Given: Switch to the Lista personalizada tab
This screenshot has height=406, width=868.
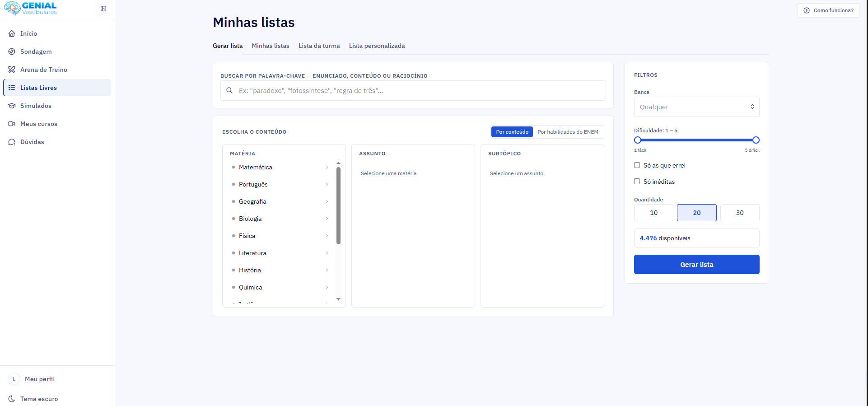Looking at the screenshot, I should (377, 46).
